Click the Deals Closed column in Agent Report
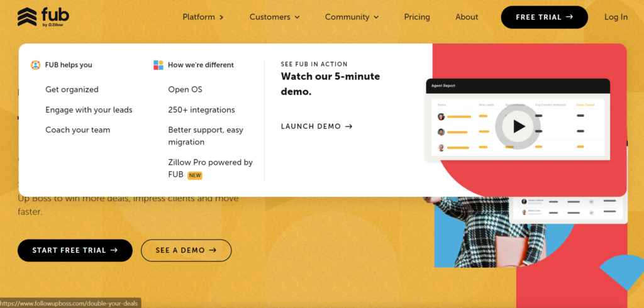 tap(586, 105)
